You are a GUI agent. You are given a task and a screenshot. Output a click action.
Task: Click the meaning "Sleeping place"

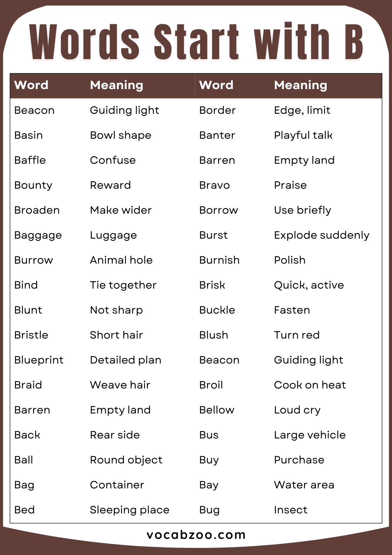click(x=129, y=510)
